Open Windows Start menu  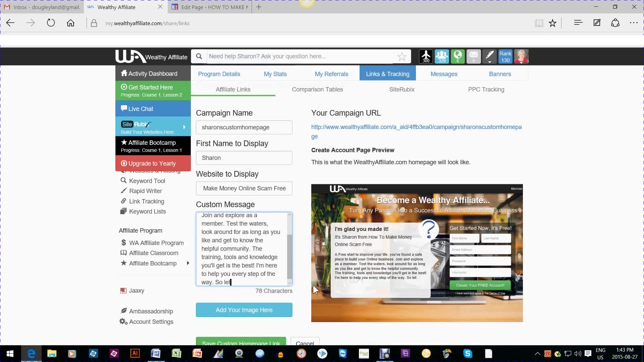(x=10, y=353)
